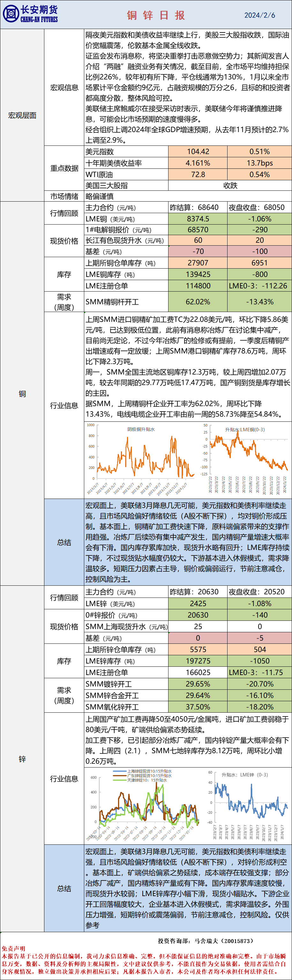Click the registered warrants value 114800
The width and height of the screenshot is (292, 980).
(x=198, y=286)
